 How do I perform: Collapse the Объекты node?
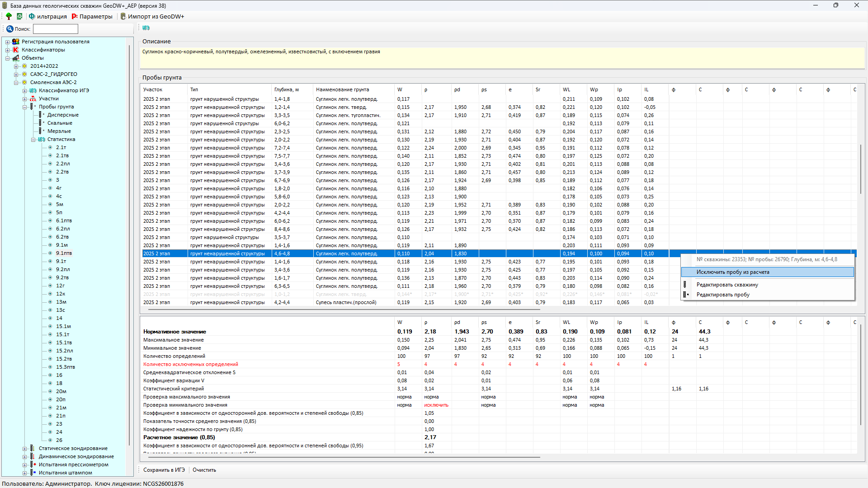pyautogui.click(x=8, y=58)
